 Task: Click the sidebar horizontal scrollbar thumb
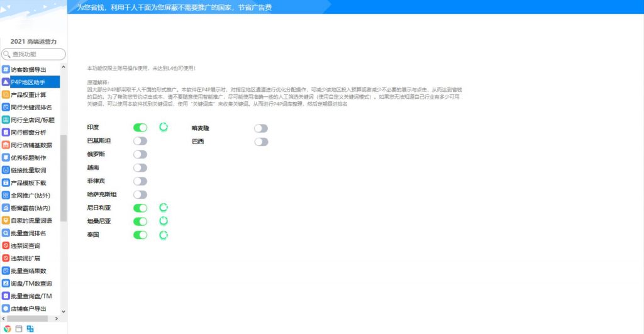click(27, 318)
